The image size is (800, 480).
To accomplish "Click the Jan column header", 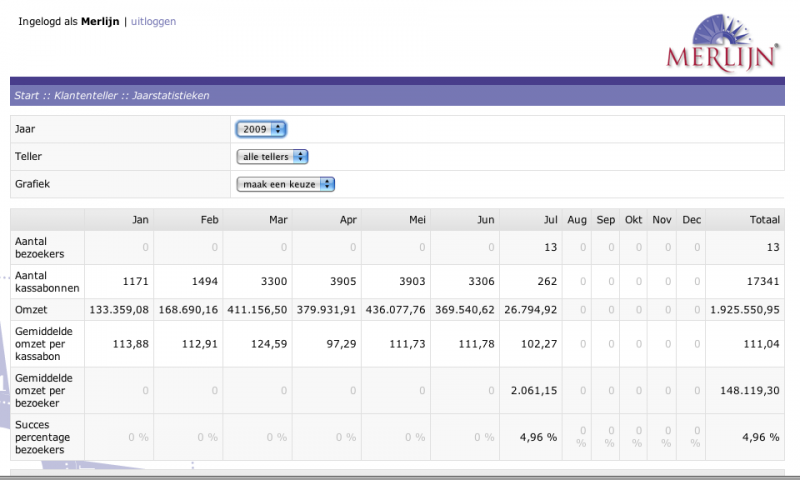I will click(x=140, y=219).
